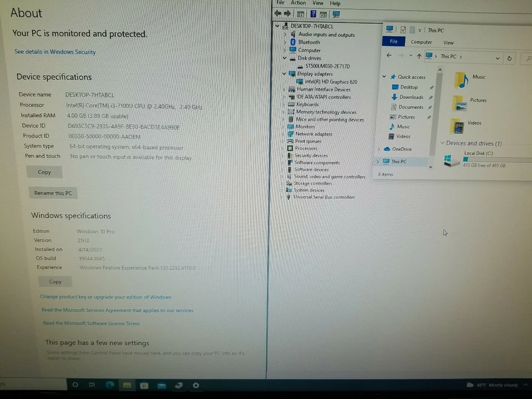Click the up-one-level arrow in File Explorer
Screen dimensions: 532x399
[x=419, y=55]
